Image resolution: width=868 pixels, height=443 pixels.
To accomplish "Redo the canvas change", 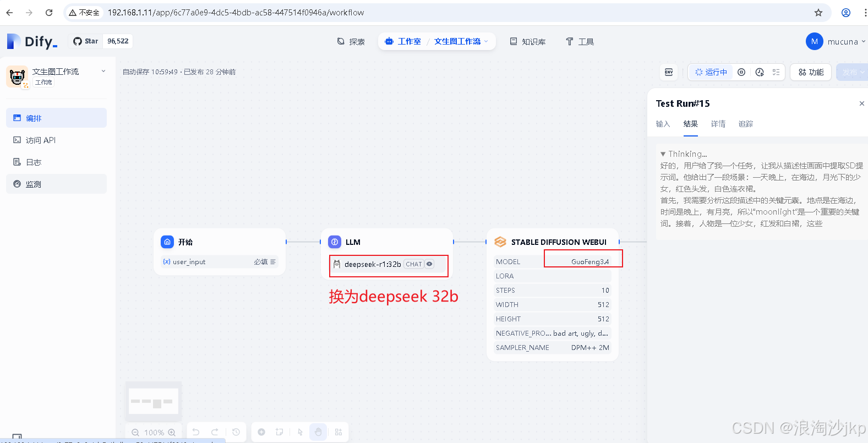I will [215, 432].
